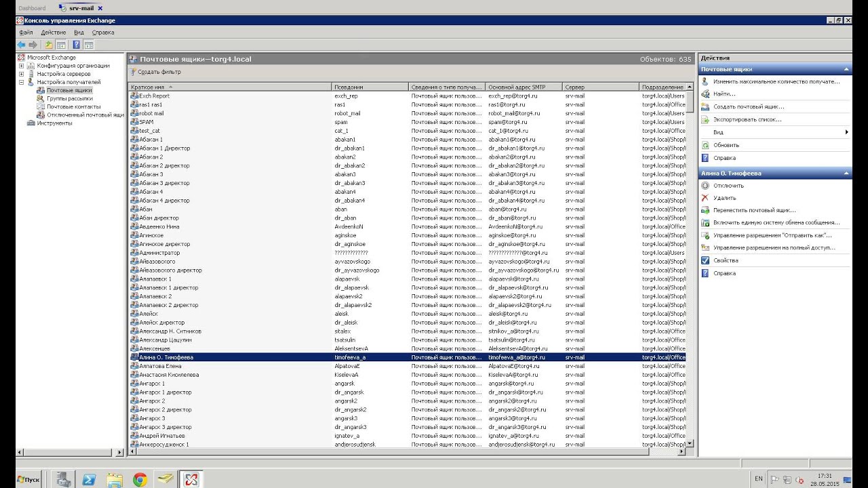Select the Абакан 1 Директор mailbox row

407,148
